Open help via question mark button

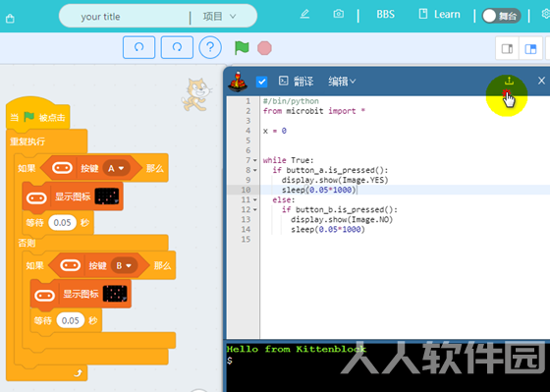(x=210, y=47)
